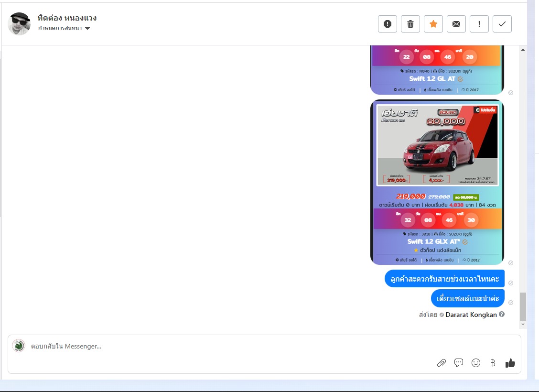The height and width of the screenshot is (392, 539).
Task: Click the scroll down arrow of chat
Action: tap(523, 324)
